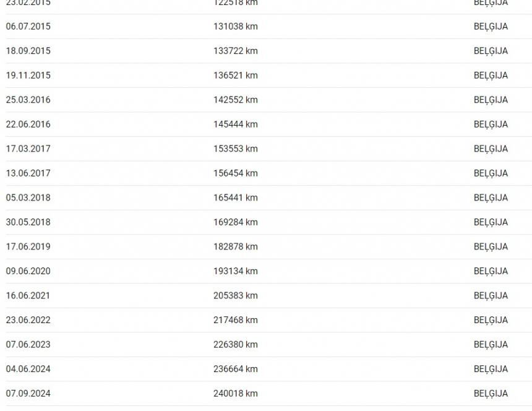
Task: Click the 193134 km mileage entry
Action: pos(236,271)
